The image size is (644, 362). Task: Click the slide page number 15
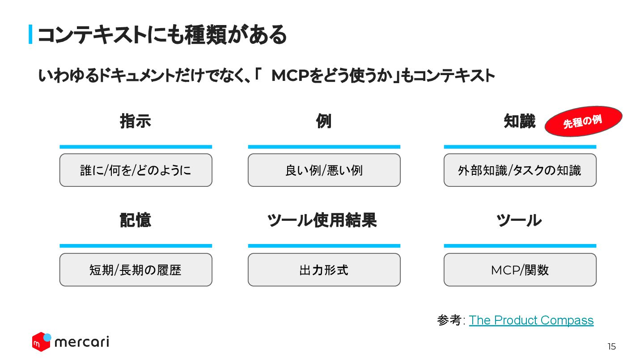[x=611, y=346]
